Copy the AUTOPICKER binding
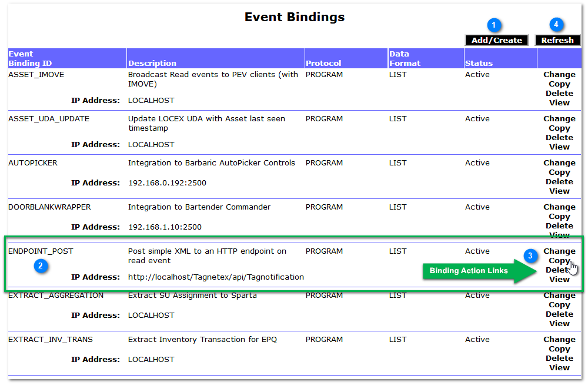 [x=559, y=172]
